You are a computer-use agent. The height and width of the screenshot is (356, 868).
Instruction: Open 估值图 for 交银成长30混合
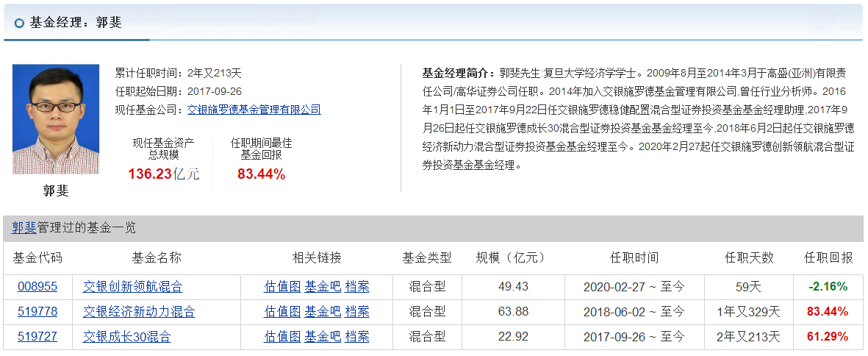pyautogui.click(x=282, y=337)
